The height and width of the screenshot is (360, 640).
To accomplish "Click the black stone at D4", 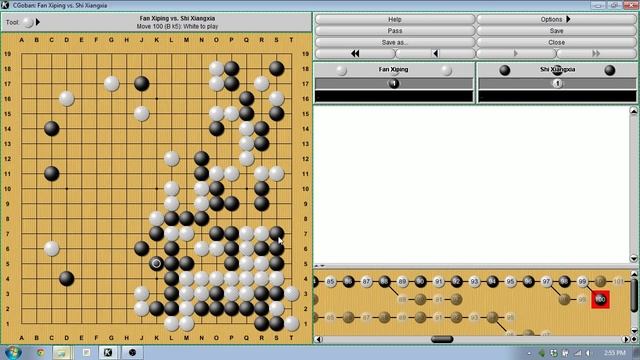I will [67, 279].
